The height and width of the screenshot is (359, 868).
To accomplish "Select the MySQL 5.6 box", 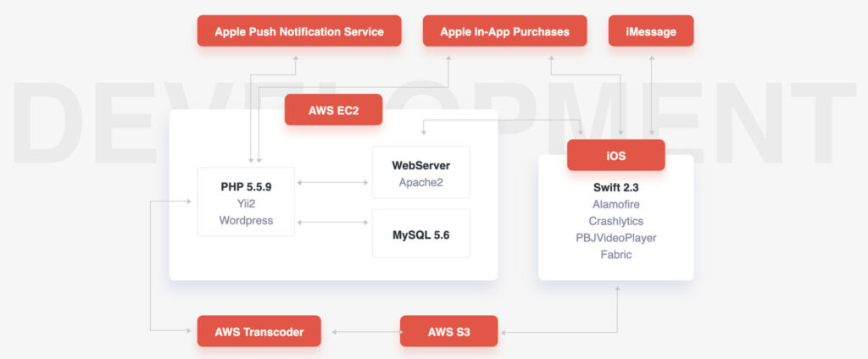I will click(x=420, y=234).
